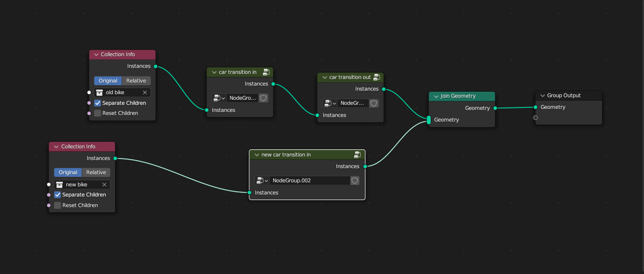Select Original mode on old bike node
Screen dimensions: 644x274
[108, 81]
